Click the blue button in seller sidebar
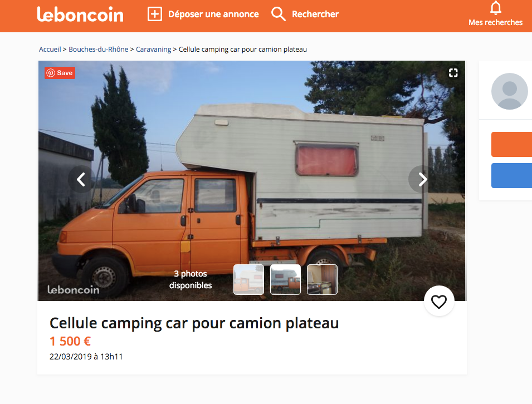This screenshot has width=532, height=404. [511, 175]
